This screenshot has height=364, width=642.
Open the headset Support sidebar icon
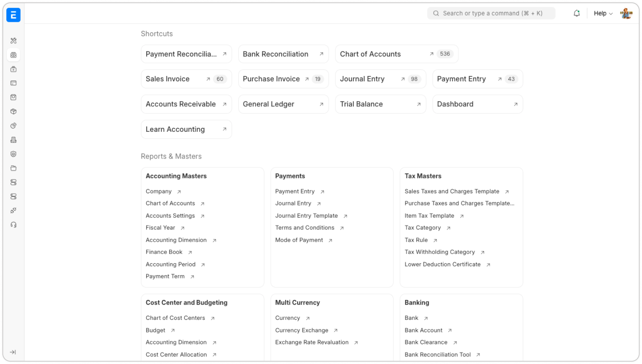tap(14, 225)
